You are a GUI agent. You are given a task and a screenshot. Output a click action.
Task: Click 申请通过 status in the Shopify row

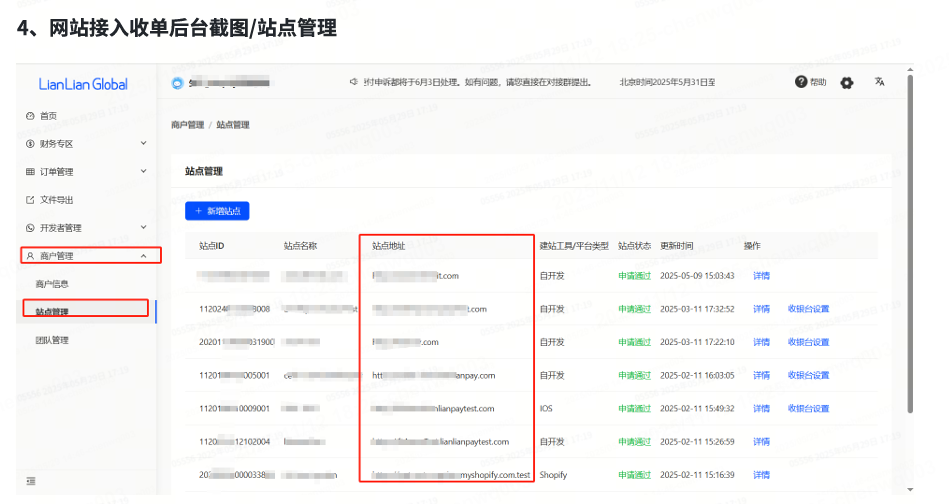tap(634, 476)
